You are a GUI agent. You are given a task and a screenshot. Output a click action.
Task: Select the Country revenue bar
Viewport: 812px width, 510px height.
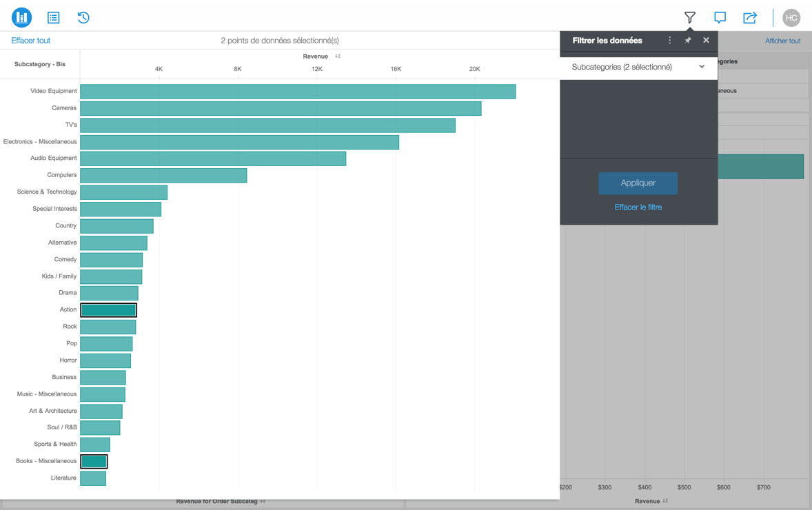[117, 226]
